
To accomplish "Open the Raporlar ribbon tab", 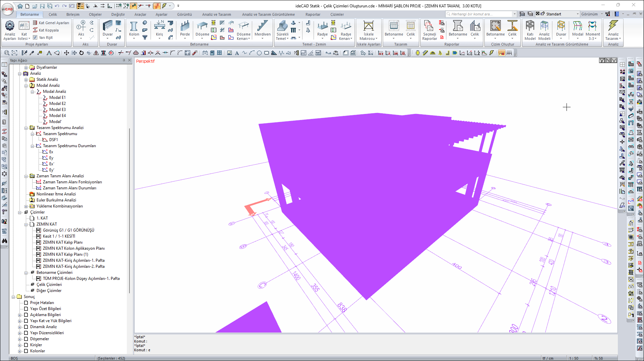I will (x=313, y=14).
